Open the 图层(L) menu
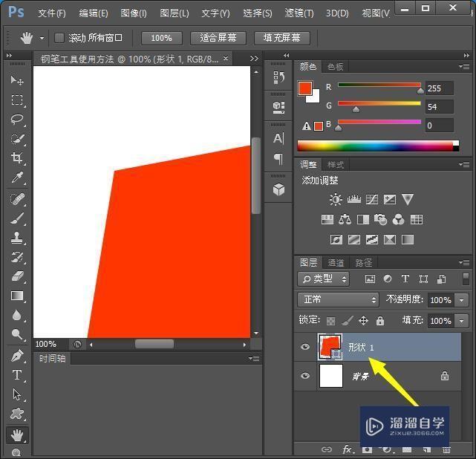The height and width of the screenshot is (459, 476). point(175,13)
